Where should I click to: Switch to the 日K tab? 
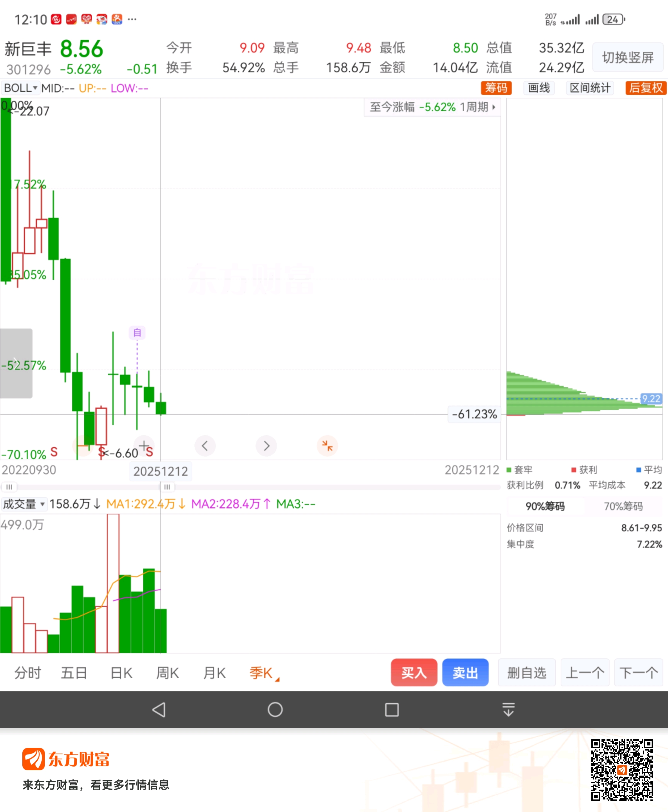point(121,673)
